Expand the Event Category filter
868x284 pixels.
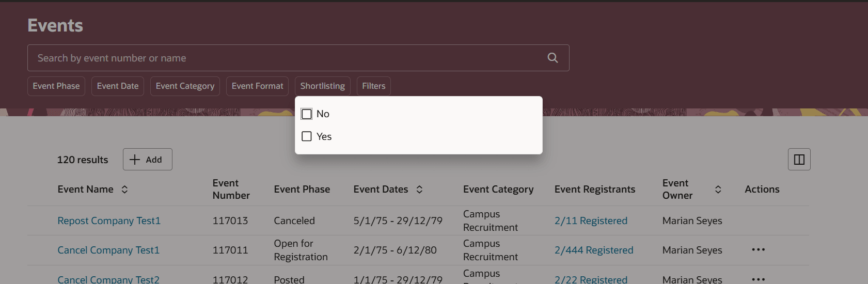[185, 86]
